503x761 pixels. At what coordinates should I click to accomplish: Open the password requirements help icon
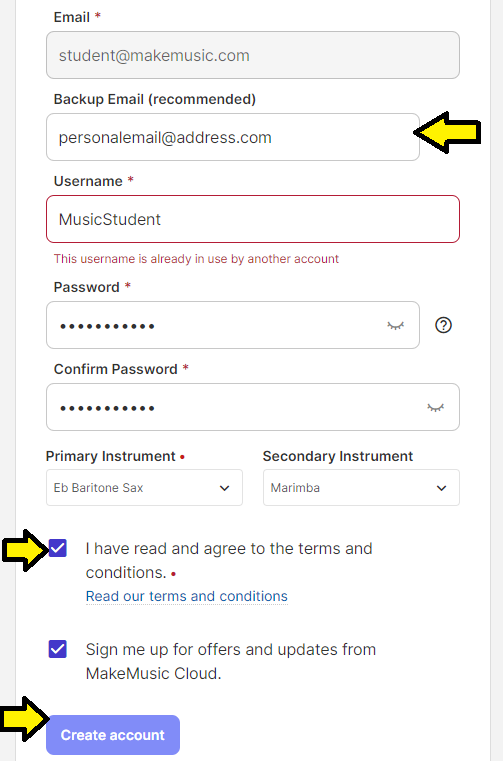pyautogui.click(x=443, y=325)
